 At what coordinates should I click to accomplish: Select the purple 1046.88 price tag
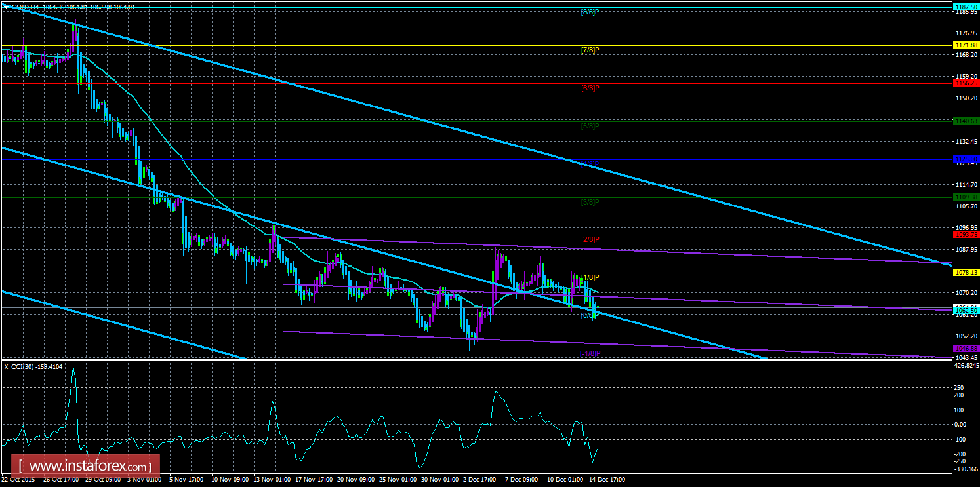tap(966, 348)
